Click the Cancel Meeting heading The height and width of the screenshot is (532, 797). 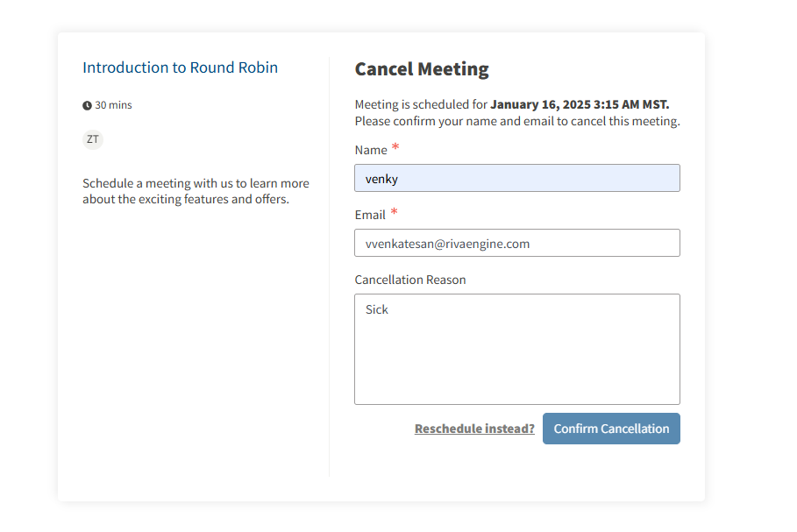[x=422, y=69]
